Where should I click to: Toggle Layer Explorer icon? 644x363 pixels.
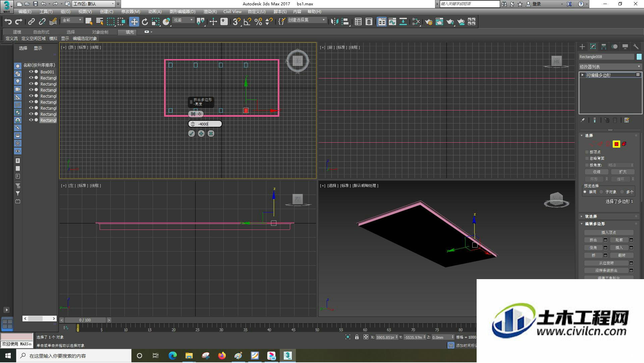pos(369,22)
